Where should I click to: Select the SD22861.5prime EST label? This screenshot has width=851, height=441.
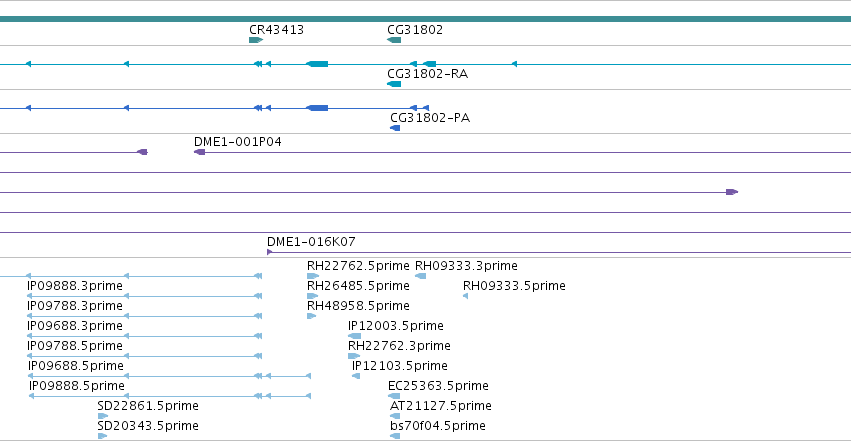[x=148, y=406]
